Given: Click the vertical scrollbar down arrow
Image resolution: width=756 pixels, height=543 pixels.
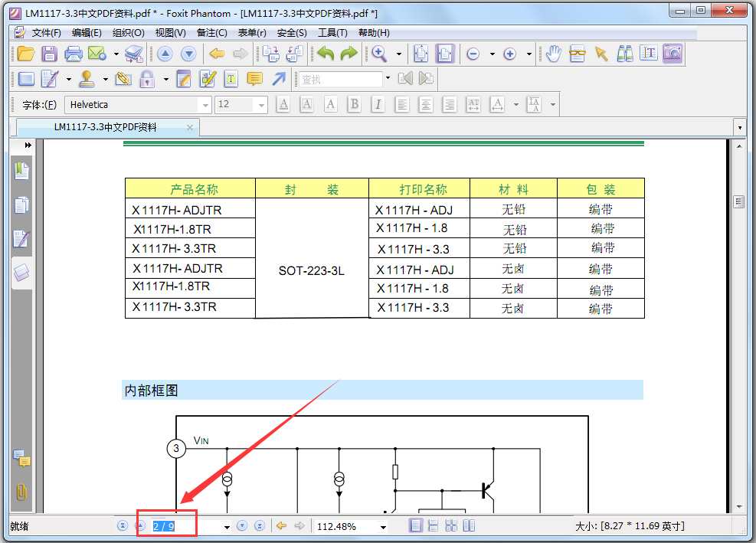Looking at the screenshot, I should pyautogui.click(x=739, y=507).
